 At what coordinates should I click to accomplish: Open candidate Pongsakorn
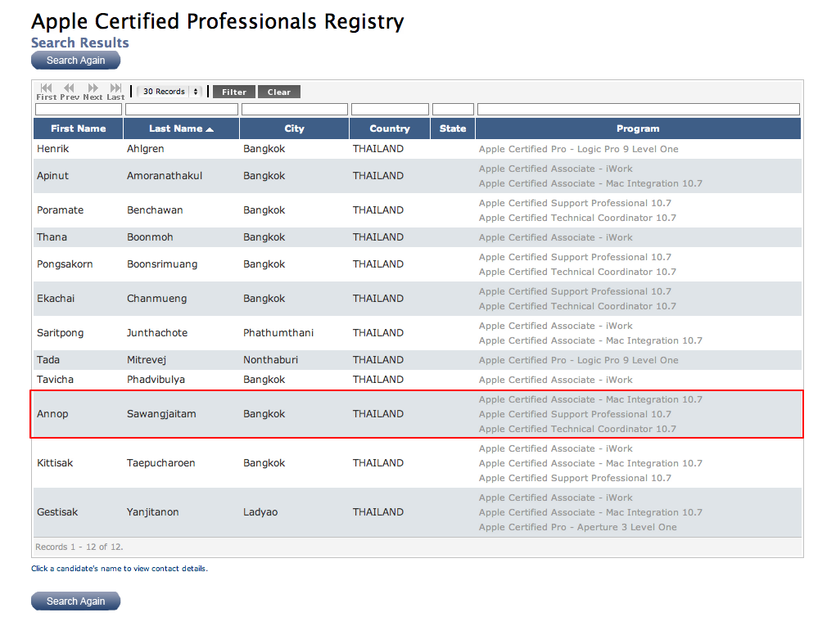(x=65, y=264)
